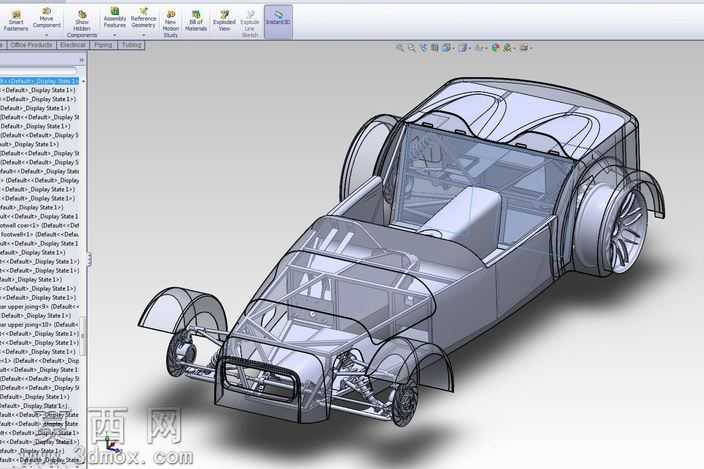Click the Zoom to Area icon

(x=412, y=47)
